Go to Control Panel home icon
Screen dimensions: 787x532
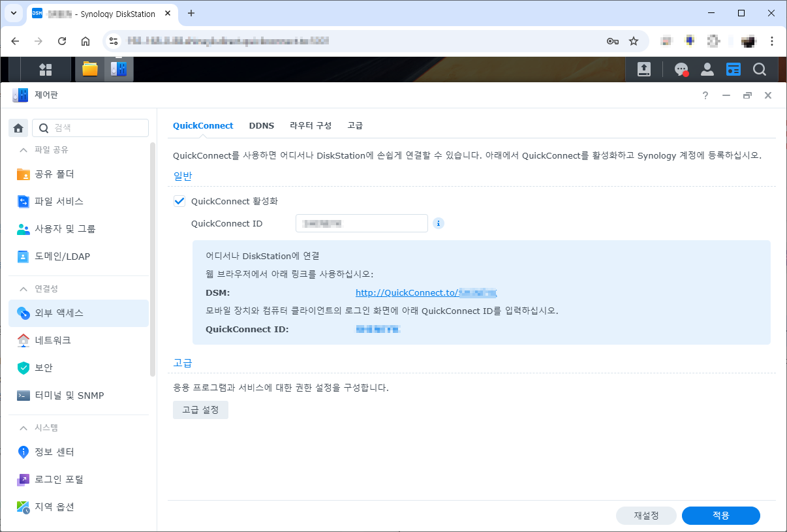[x=18, y=128]
